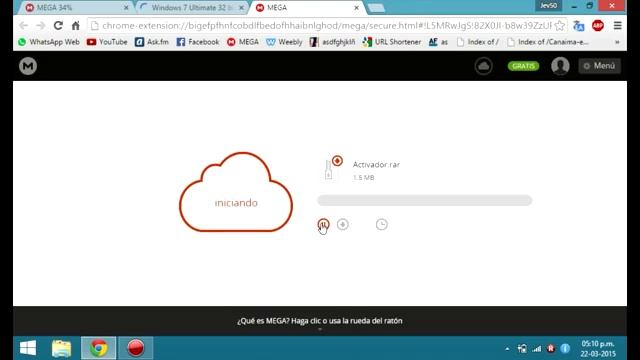Open the Menú button

tap(599, 66)
